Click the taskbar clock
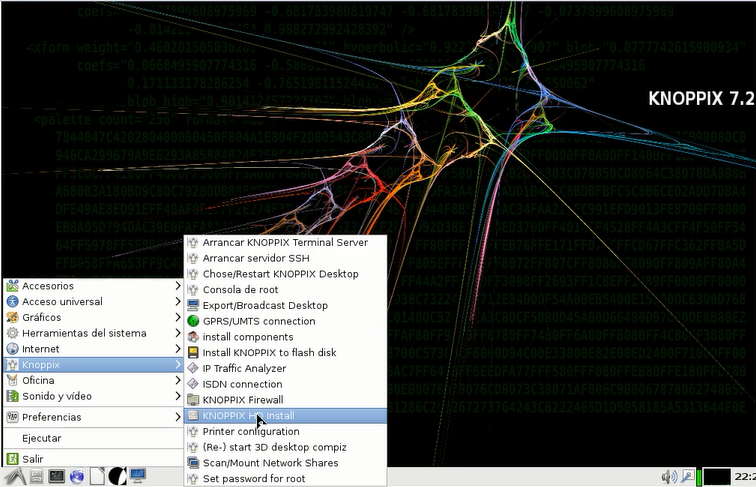This screenshot has width=756, height=487. click(745, 476)
